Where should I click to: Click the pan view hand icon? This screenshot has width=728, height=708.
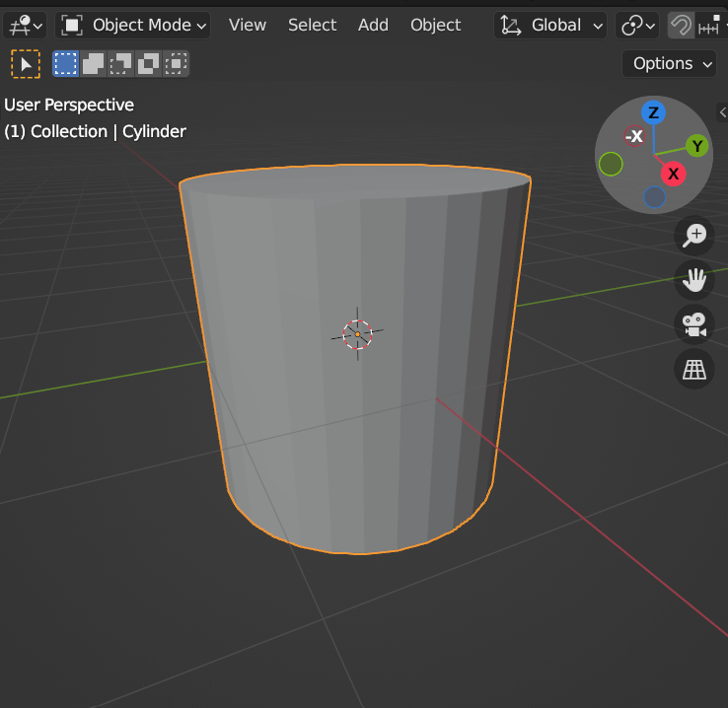[694, 280]
